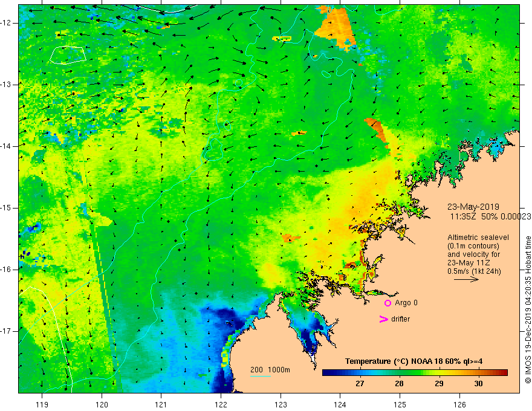
Task: Click the cyan 200 1000m contour legend line
Action: click(x=260, y=376)
